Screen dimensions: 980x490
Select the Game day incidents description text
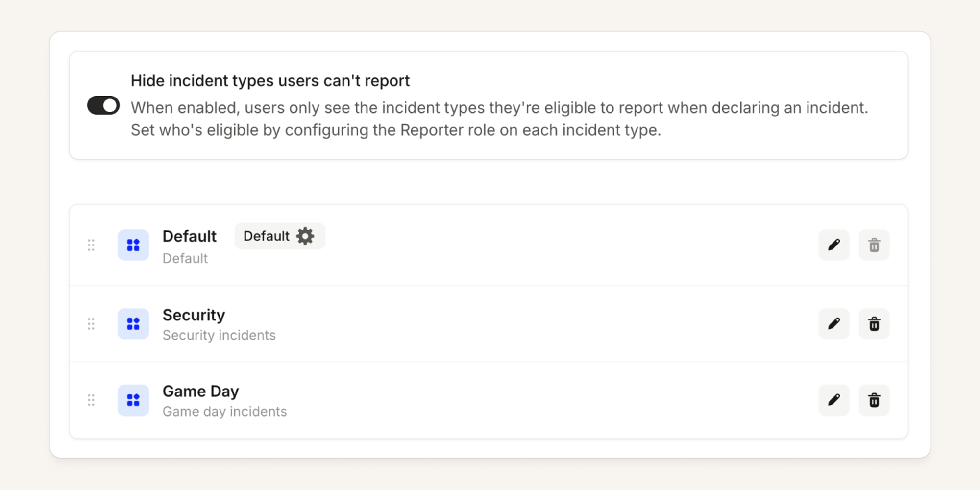pyautogui.click(x=225, y=412)
